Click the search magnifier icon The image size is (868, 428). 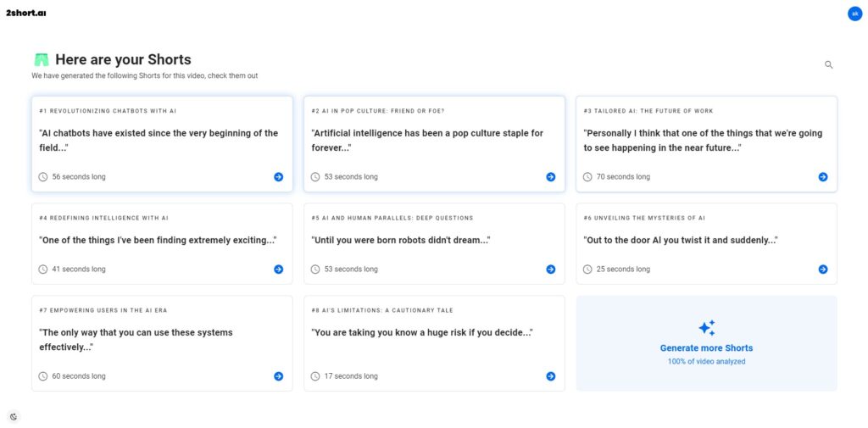829,64
